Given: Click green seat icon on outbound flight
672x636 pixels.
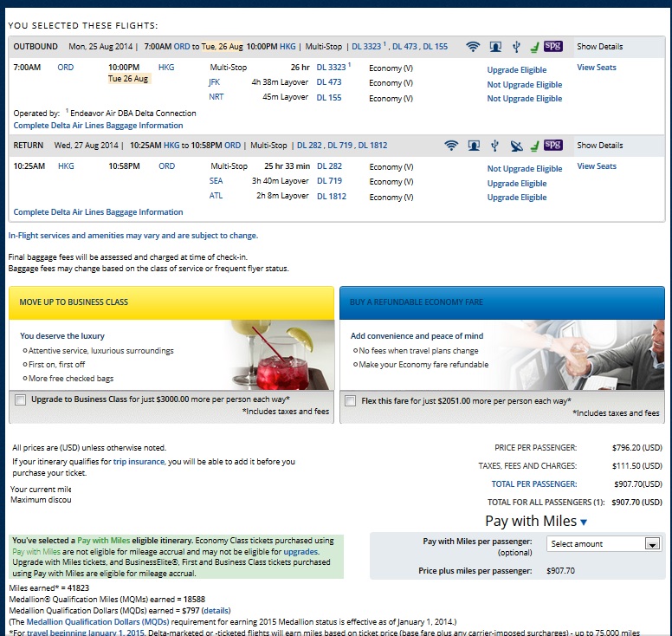Looking at the screenshot, I should click(x=534, y=47).
